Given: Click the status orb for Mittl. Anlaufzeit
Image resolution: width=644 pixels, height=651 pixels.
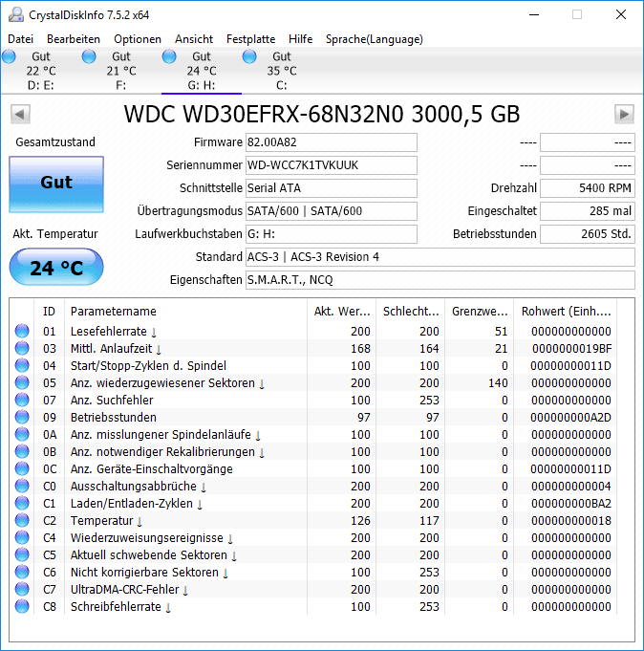Looking at the screenshot, I should (x=22, y=348).
